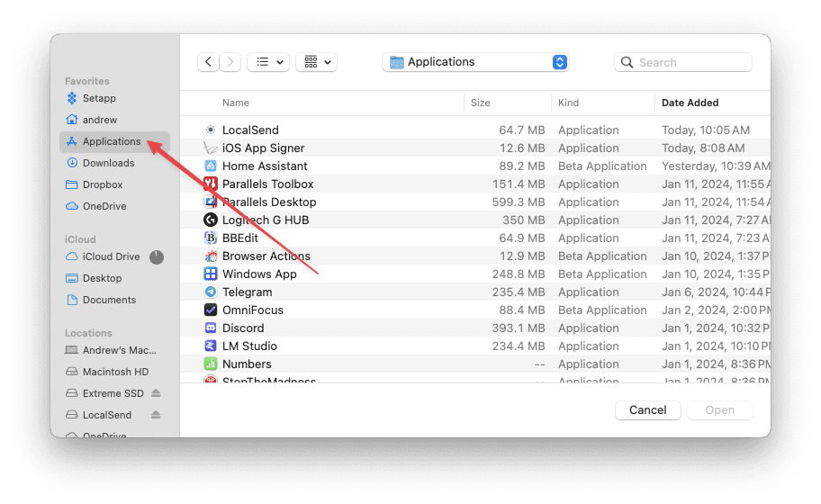Click the Today, 10:05 AM date
Image resolution: width=821 pixels, height=504 pixels.
point(705,130)
